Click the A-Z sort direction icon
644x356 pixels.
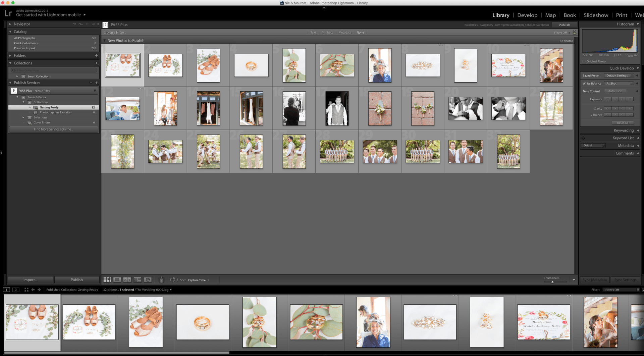click(x=174, y=280)
